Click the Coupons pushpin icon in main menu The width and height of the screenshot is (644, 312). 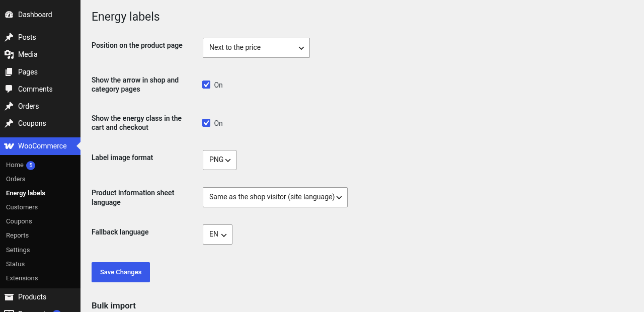point(9,123)
